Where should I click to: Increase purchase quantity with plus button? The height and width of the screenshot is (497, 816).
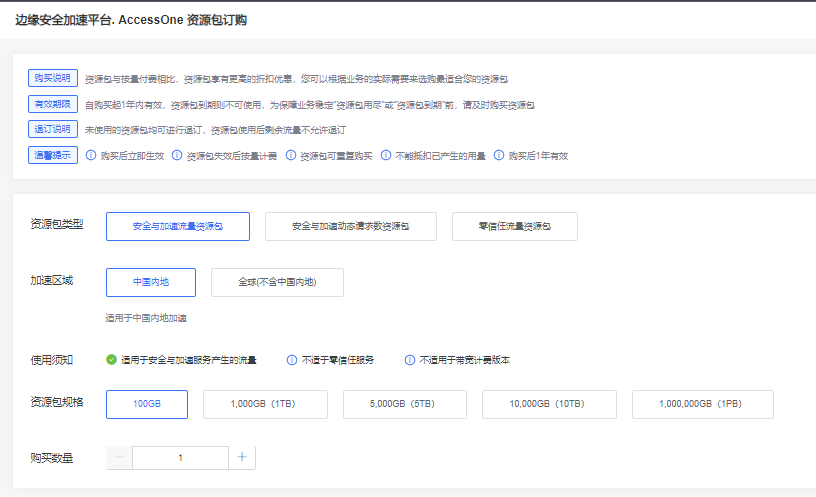pyautogui.click(x=242, y=457)
